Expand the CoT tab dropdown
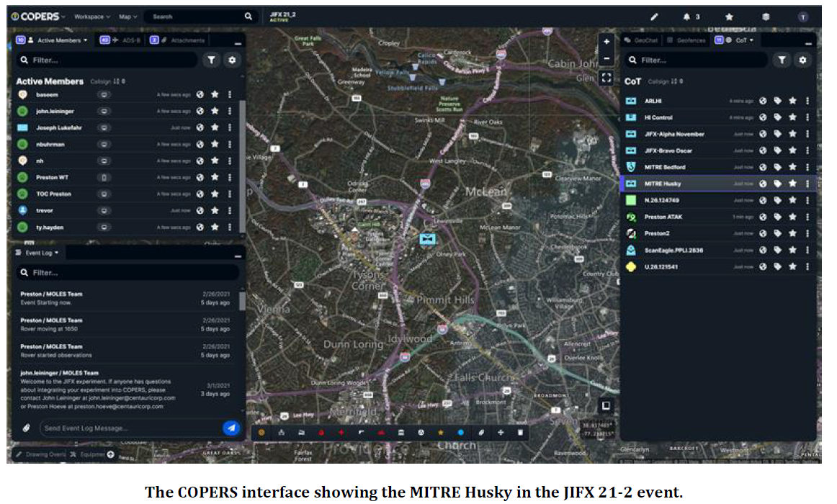 [x=751, y=40]
